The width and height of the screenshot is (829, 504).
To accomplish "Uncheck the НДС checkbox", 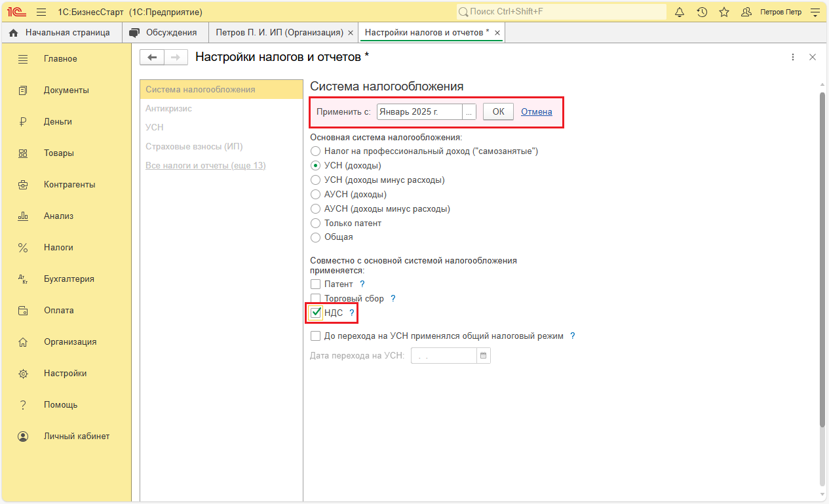I will tap(316, 313).
